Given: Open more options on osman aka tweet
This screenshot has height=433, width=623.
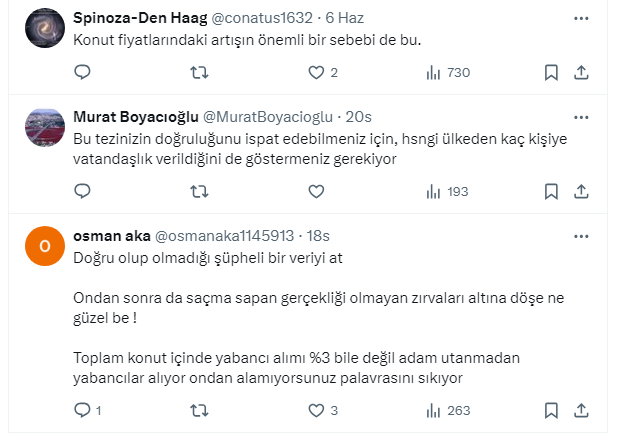Looking at the screenshot, I should point(581,236).
